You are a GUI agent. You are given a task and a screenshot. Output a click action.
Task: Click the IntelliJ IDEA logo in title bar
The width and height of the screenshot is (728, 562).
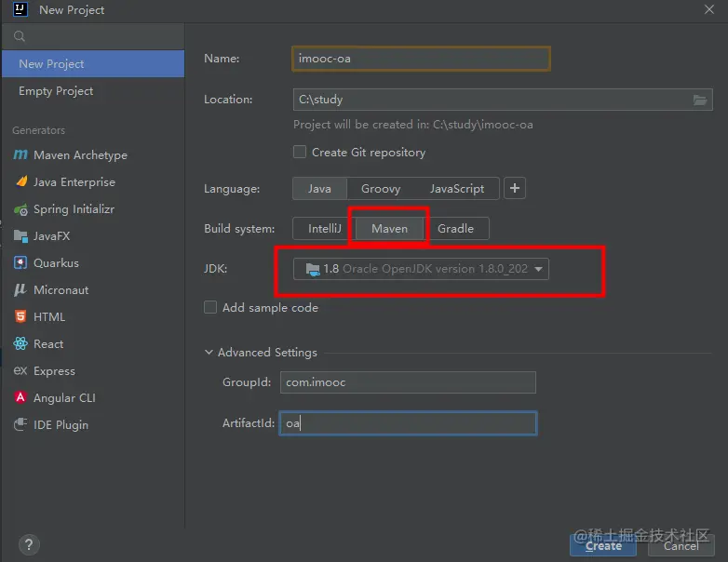click(x=20, y=9)
